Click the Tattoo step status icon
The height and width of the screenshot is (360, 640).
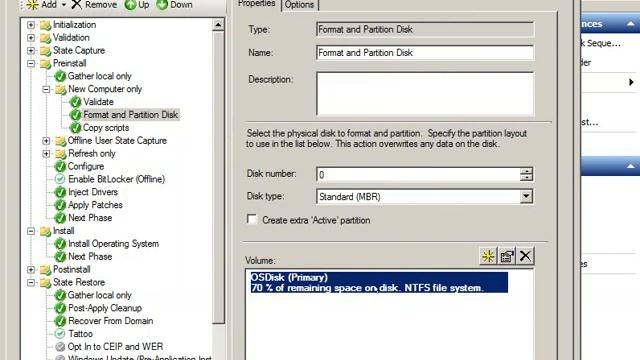[x=60, y=334]
